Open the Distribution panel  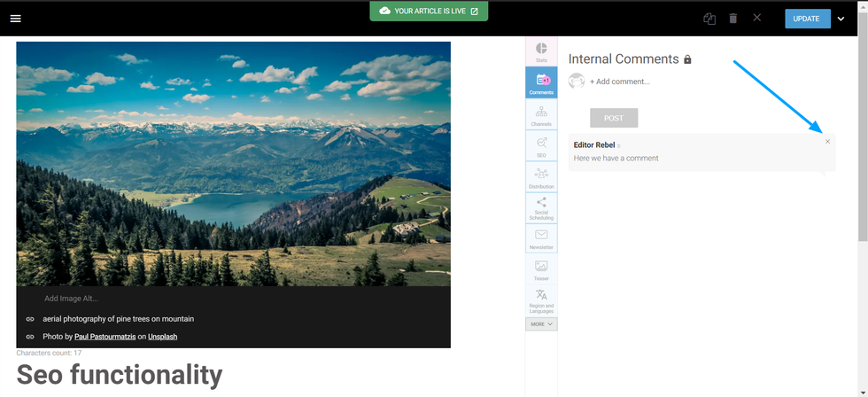(541, 177)
